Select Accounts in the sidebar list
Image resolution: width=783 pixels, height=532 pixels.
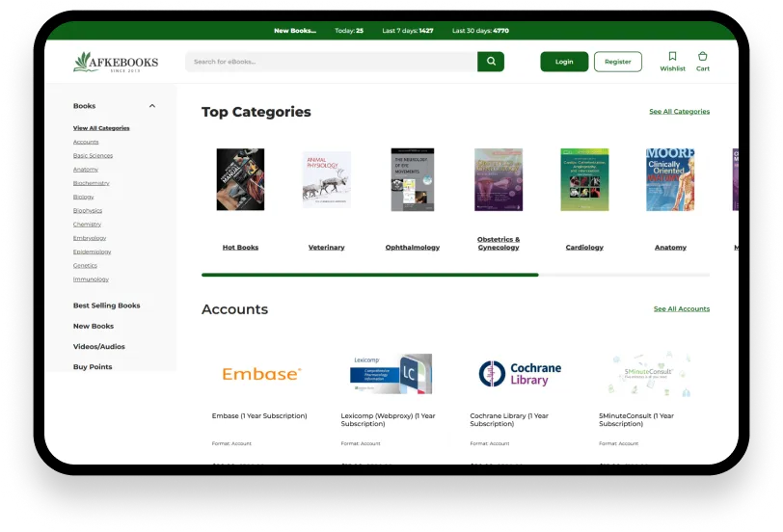pyautogui.click(x=86, y=142)
